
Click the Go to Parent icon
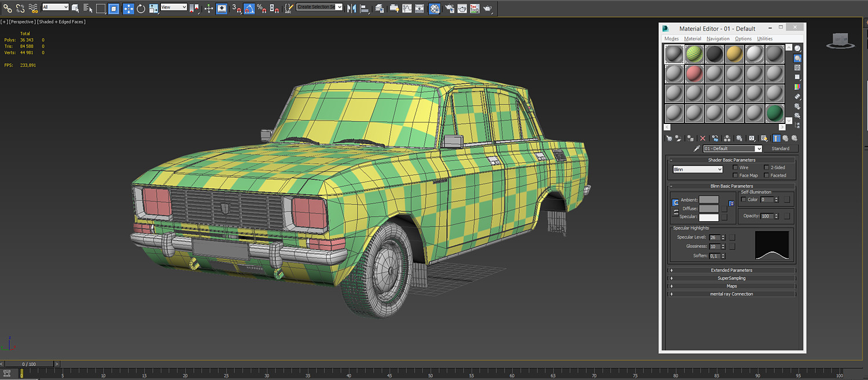[x=785, y=138]
